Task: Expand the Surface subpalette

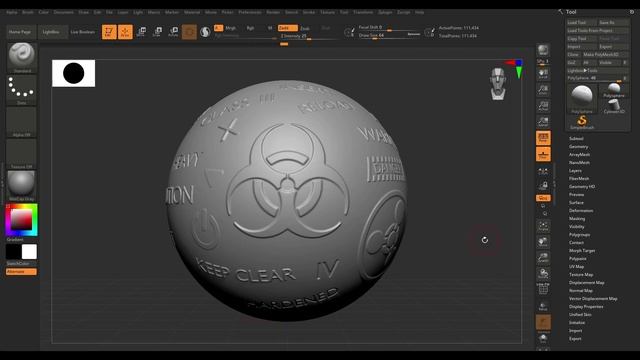Action: [x=576, y=202]
